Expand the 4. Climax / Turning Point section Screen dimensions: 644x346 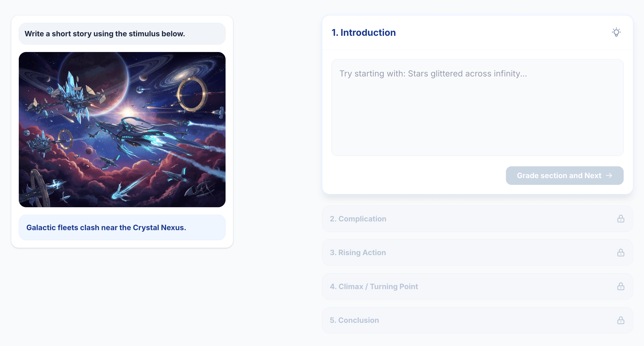click(x=374, y=286)
